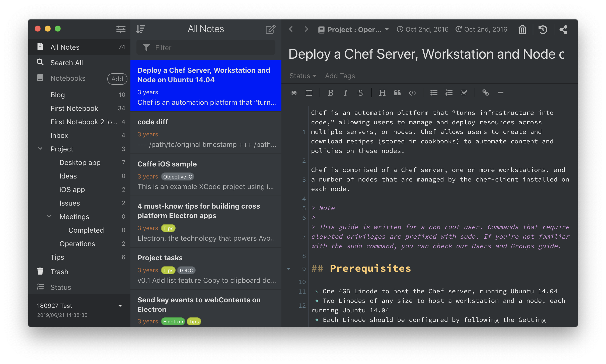This screenshot has width=606, height=364.
Task: Open sidebar preferences sliders icon
Action: click(x=121, y=29)
